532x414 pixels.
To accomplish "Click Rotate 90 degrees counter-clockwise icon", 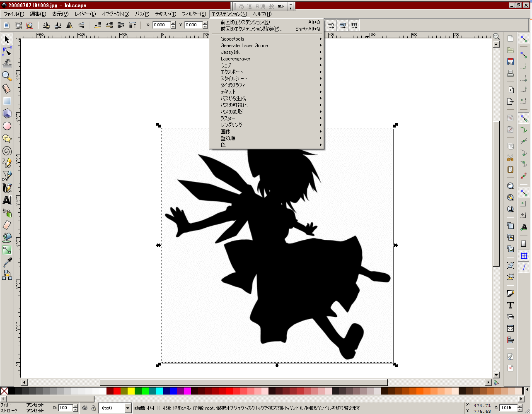I will (x=46, y=25).
